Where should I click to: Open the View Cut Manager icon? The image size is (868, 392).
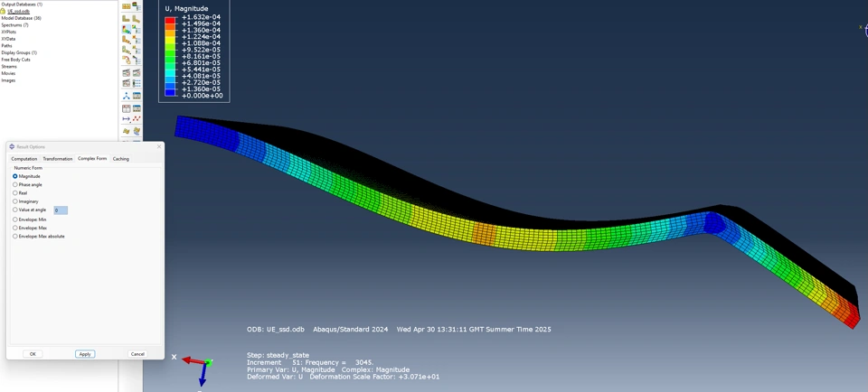[x=137, y=131]
